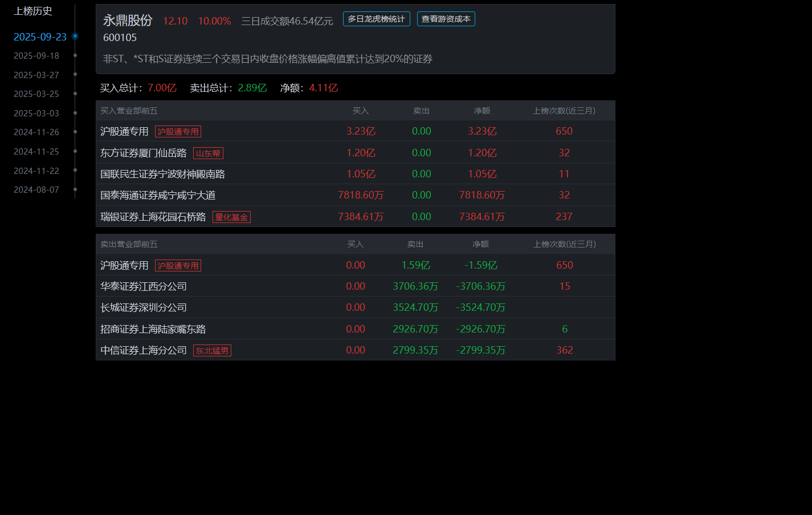The image size is (812, 515).
Task: Click 净额 total 4.11亿
Action: click(x=324, y=88)
